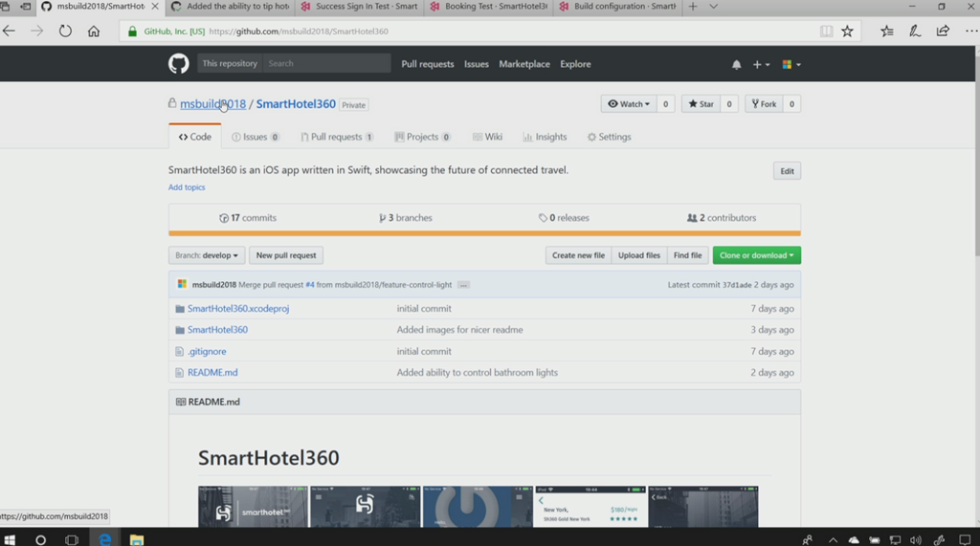Open the 3 branches link
980x546 pixels.
click(406, 218)
